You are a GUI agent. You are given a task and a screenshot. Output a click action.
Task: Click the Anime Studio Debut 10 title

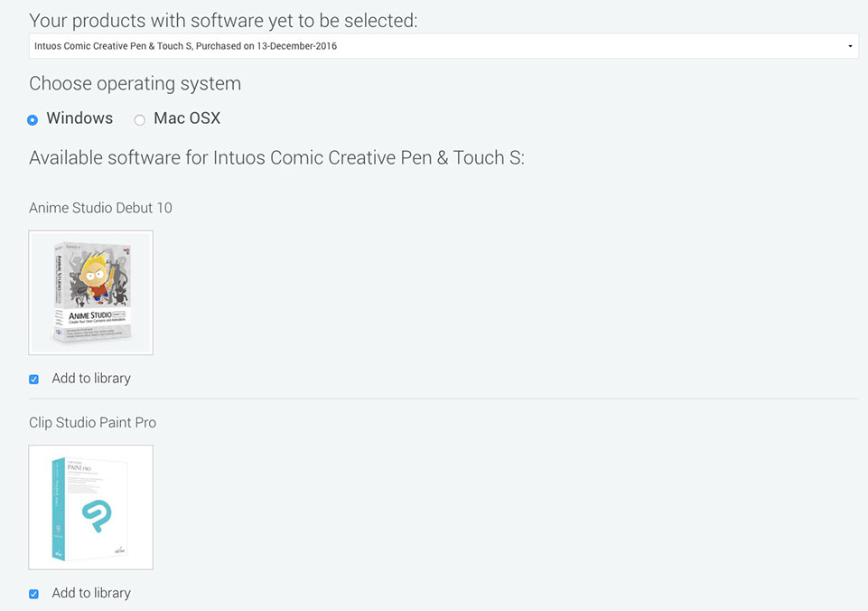[100, 208]
